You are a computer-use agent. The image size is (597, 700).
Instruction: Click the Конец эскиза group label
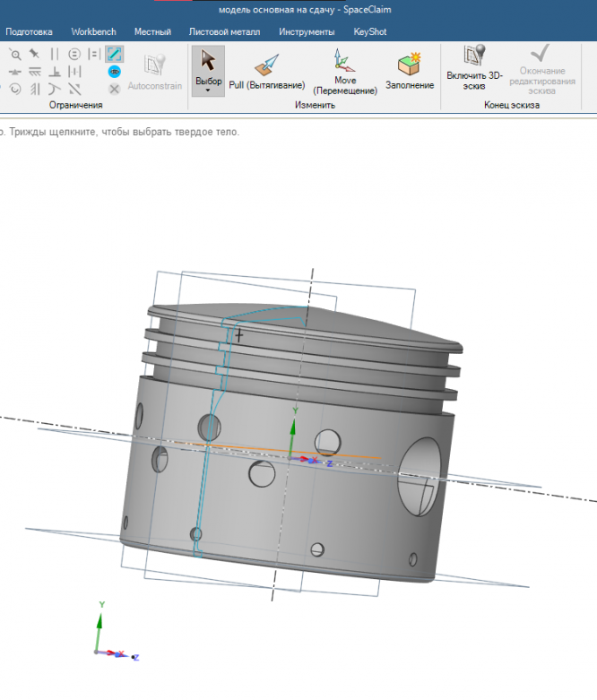click(512, 105)
